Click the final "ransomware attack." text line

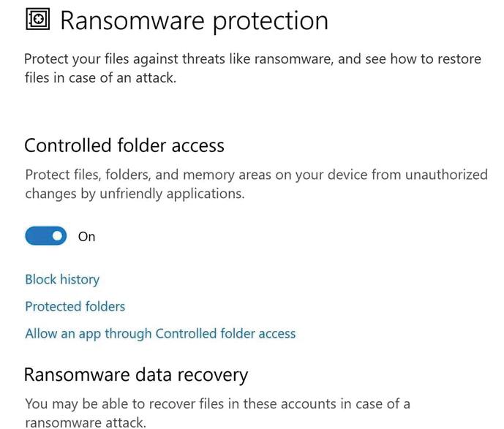coord(86,422)
